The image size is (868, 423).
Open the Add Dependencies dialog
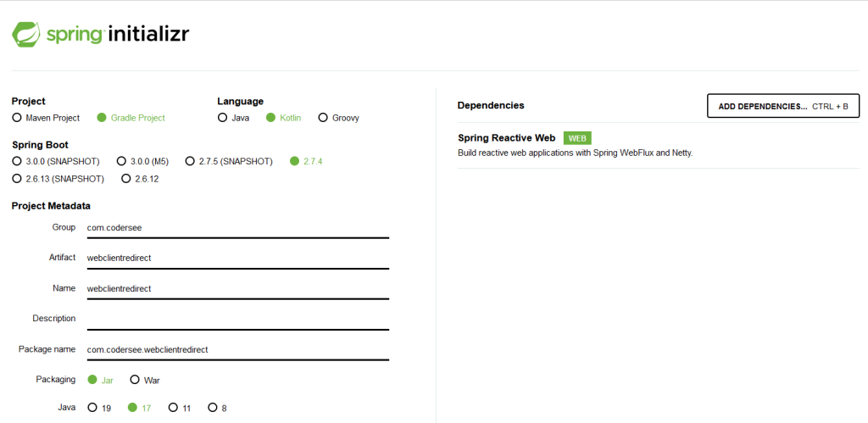[782, 106]
